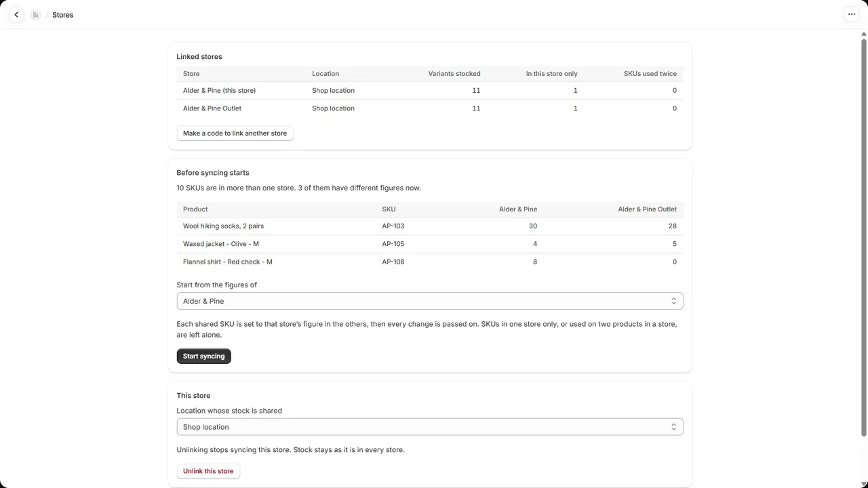Click the 'Alder & Pine Outlet' column header
The height and width of the screenshot is (488, 868).
pyautogui.click(x=648, y=209)
